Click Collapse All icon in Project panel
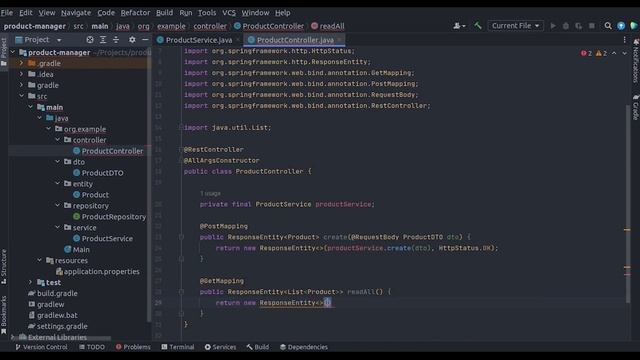The width and height of the screenshot is (640, 360). 116,40
